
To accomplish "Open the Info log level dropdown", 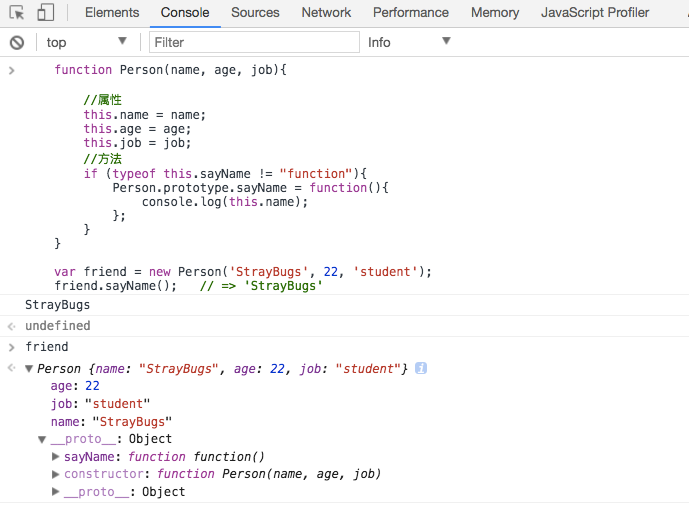I will pos(409,42).
